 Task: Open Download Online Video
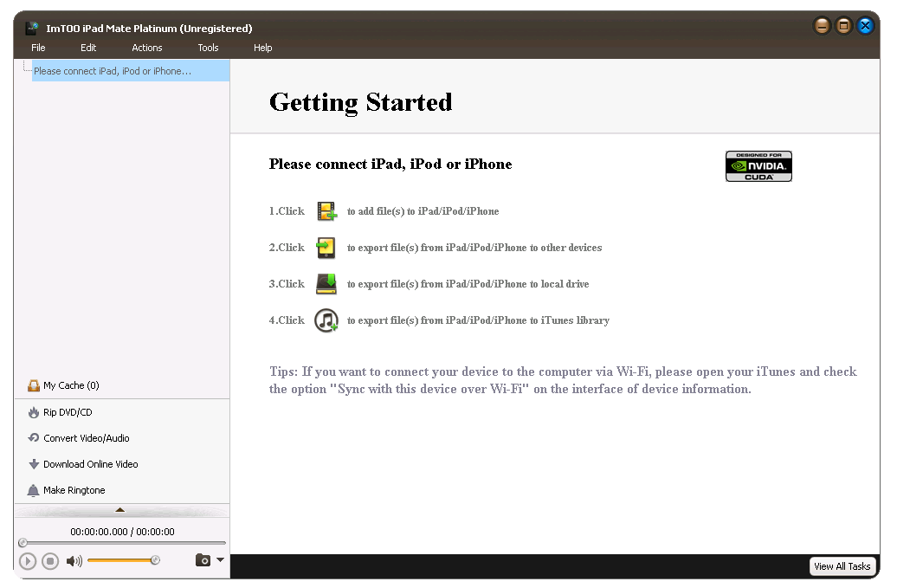click(91, 464)
